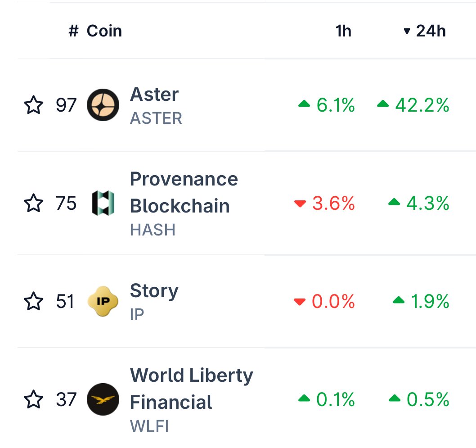Viewport: 476px width, 448px height.
Task: Click the 24h sort arrow indicator
Action: coord(407,31)
